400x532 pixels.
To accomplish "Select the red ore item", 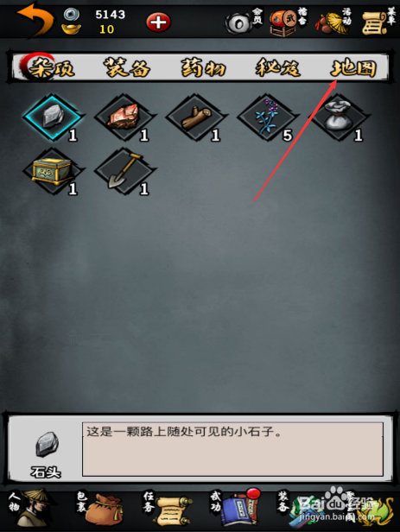I will click(125, 117).
